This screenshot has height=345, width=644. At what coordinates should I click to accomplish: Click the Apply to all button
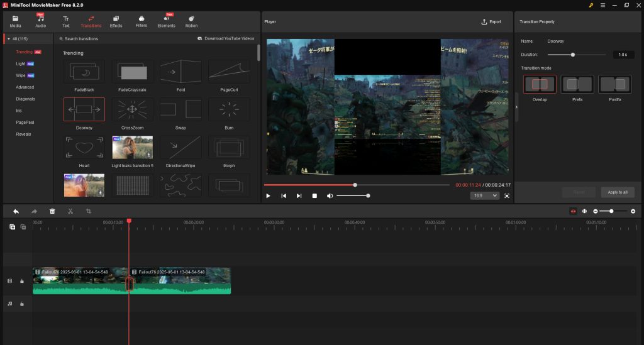pos(618,192)
